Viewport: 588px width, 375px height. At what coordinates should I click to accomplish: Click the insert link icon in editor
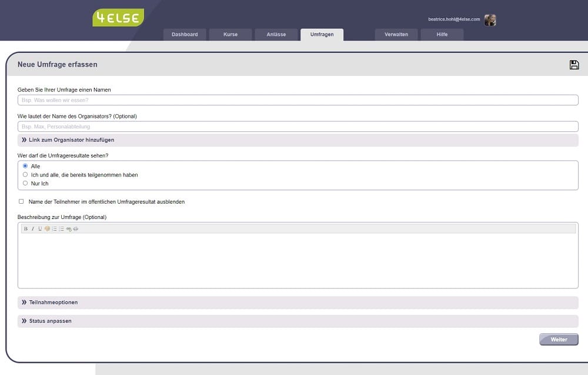click(69, 229)
